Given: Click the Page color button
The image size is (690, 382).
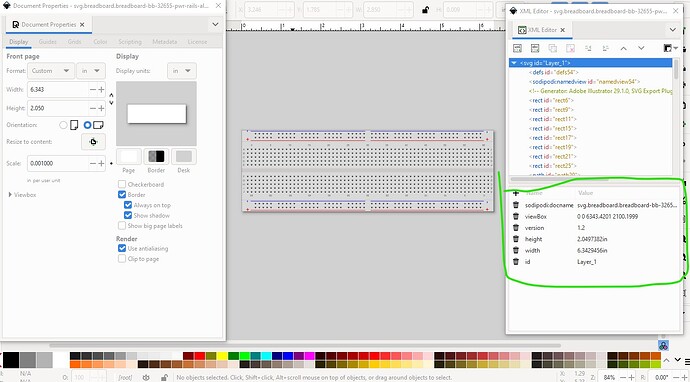Looking at the screenshot, I should coord(129,156).
